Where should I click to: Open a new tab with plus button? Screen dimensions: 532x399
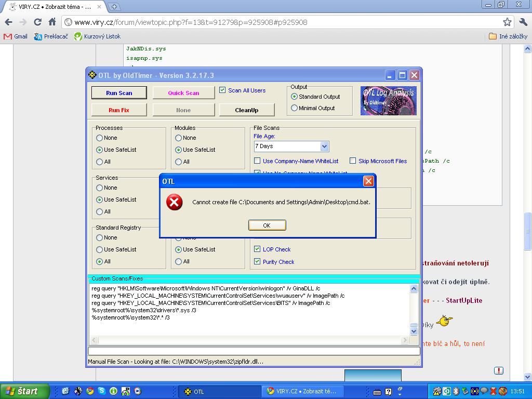tap(114, 6)
